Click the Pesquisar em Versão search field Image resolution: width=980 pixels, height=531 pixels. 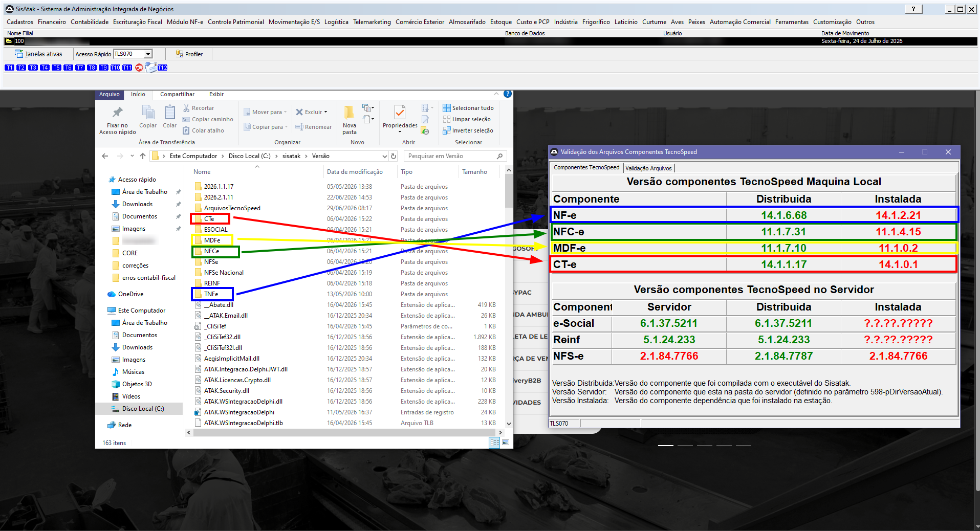pyautogui.click(x=454, y=156)
